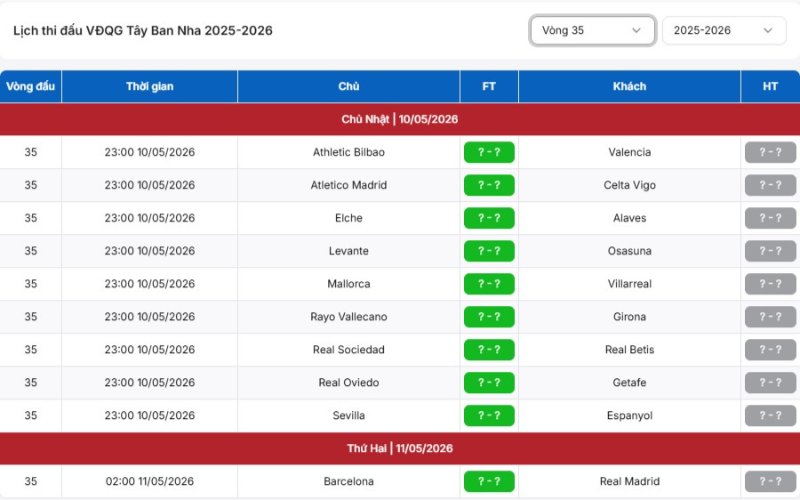Click kickoff time 02:00 11/05/2026
Screen dimensions: 800x500
[149, 481]
